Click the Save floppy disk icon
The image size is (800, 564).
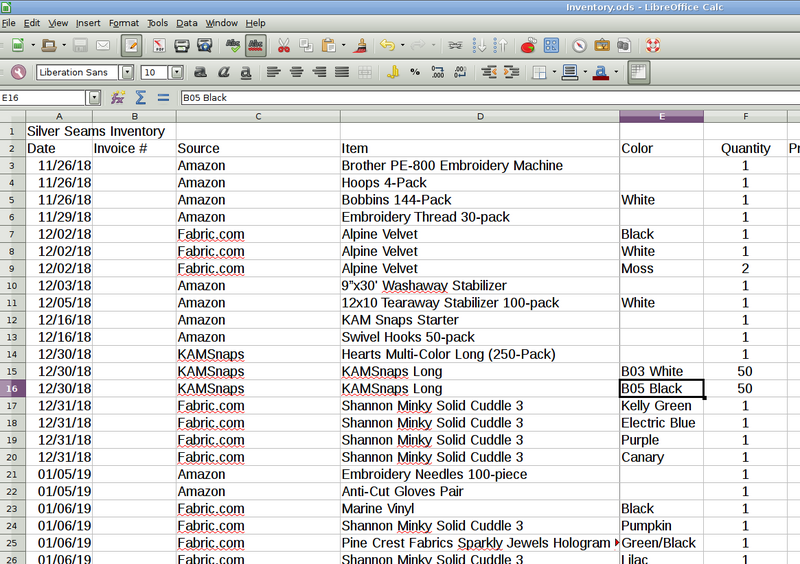[x=80, y=45]
